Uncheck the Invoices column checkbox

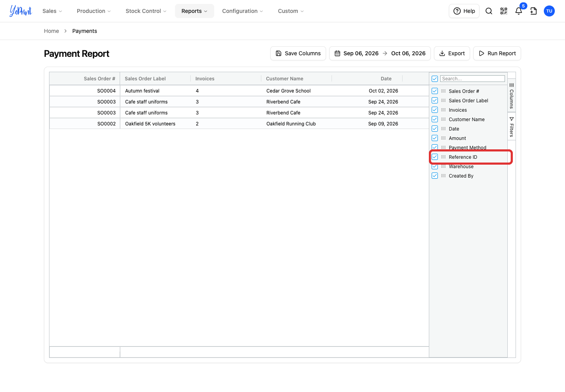pyautogui.click(x=435, y=110)
